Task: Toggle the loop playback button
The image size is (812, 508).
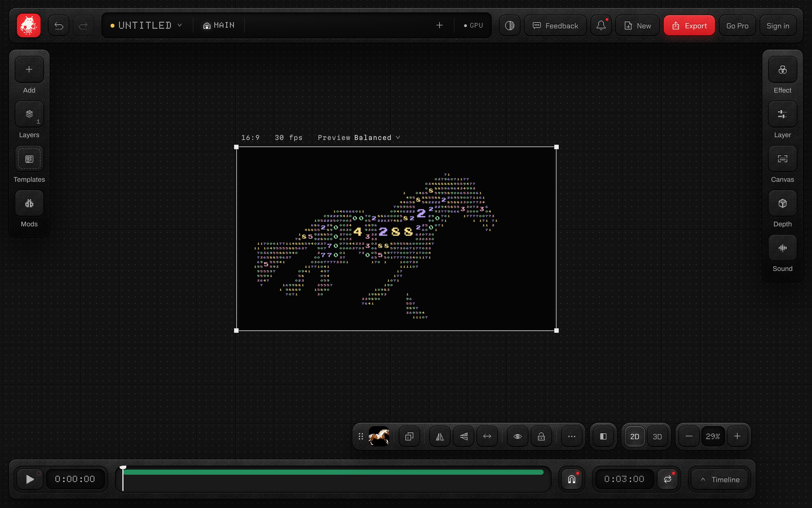Action: click(668, 479)
